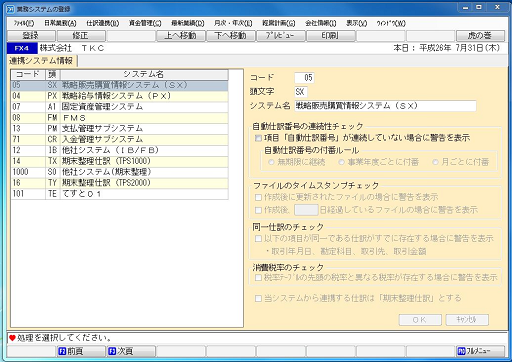Open the ファイル(F) menu
The height and width of the screenshot is (362, 512).
pos(24,23)
